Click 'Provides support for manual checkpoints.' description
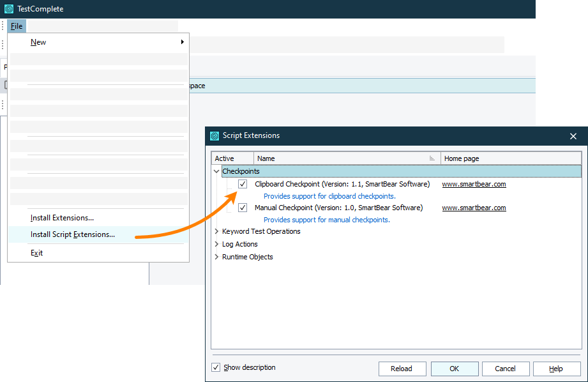588x382 pixels. 327,220
